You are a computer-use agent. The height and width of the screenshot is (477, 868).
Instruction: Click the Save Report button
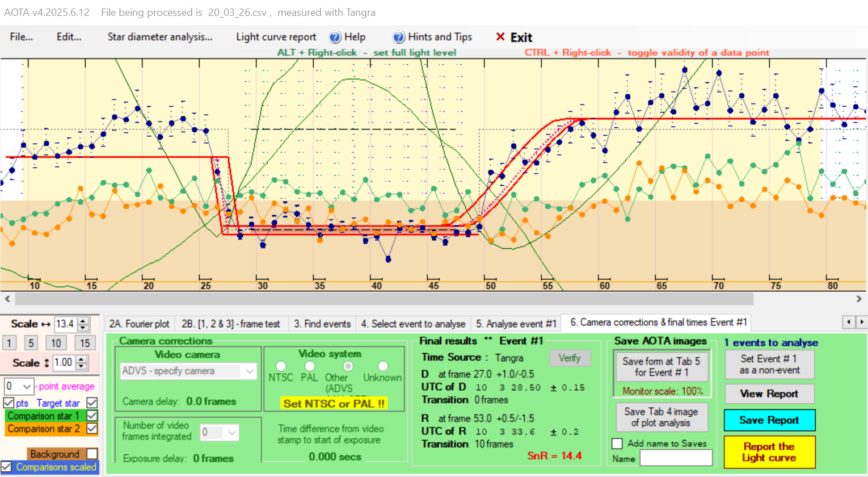[x=769, y=420]
